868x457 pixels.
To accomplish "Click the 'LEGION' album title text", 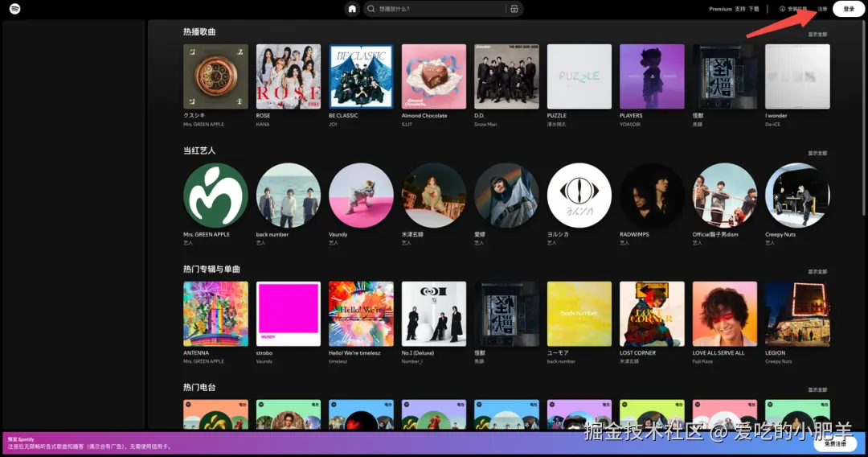I will coord(775,353).
